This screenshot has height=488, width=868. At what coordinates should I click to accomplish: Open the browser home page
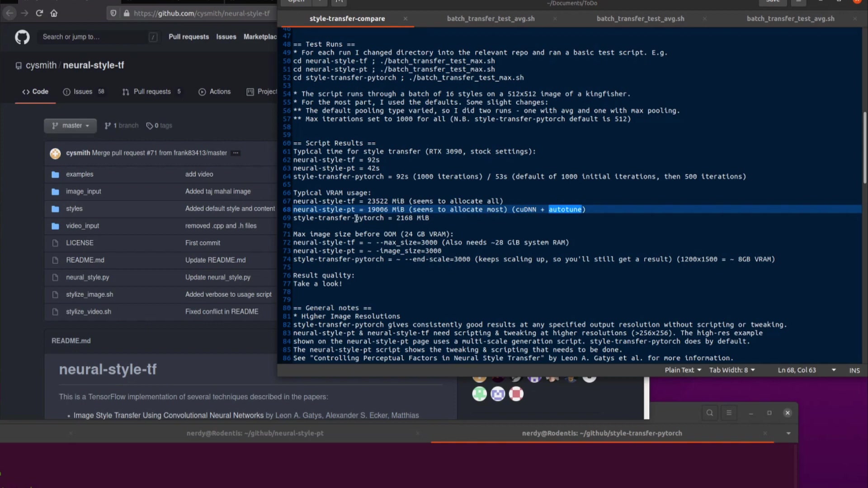point(54,13)
